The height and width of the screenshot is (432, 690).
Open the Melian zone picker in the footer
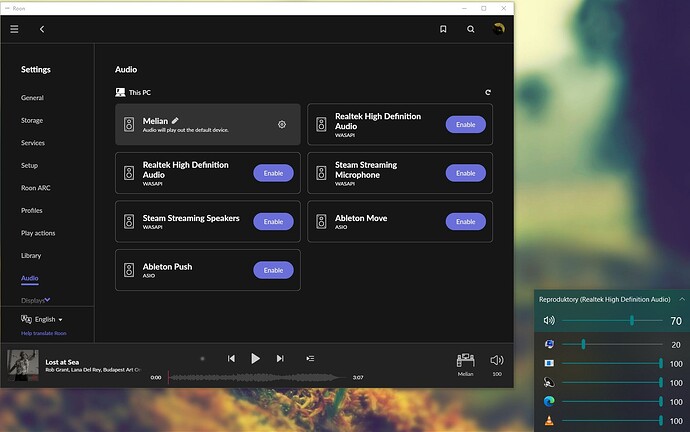click(466, 364)
